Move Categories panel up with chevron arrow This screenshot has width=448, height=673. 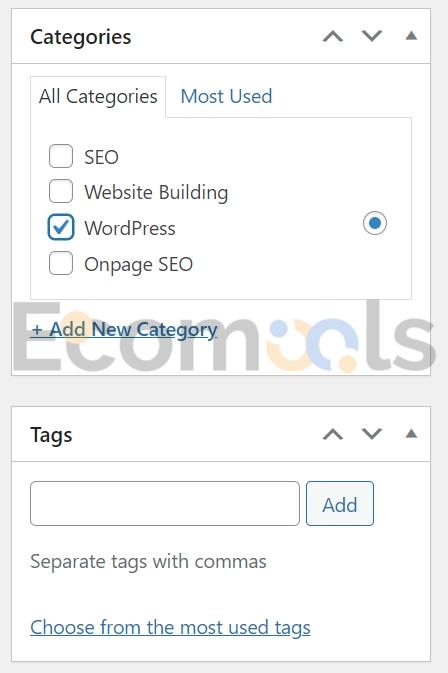[x=333, y=36]
